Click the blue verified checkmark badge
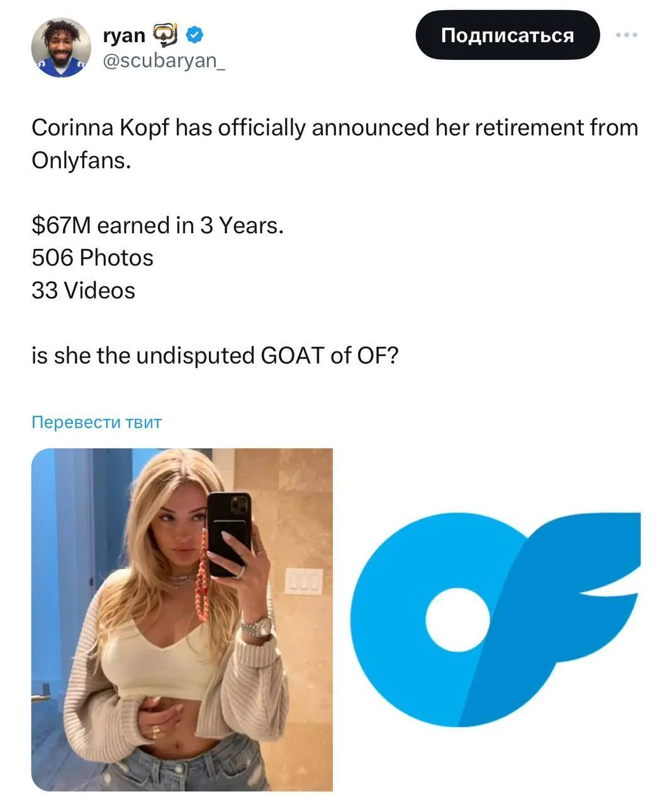This screenshot has height=805, width=672. tap(194, 35)
